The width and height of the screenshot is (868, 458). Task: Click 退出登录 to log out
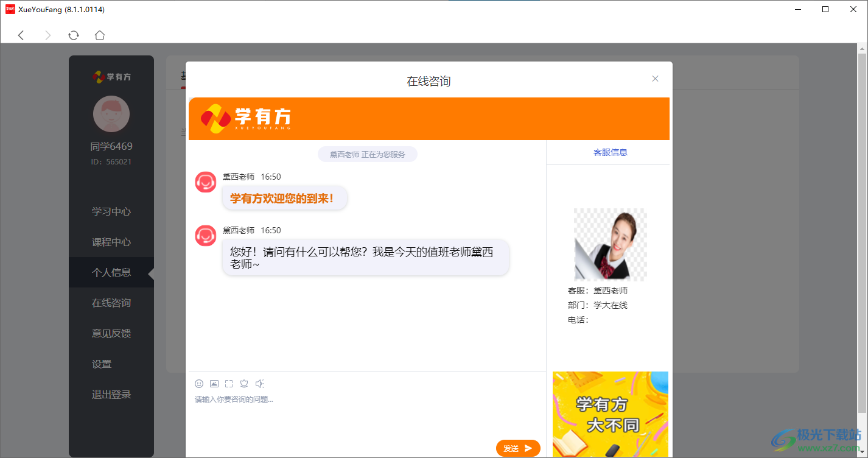pyautogui.click(x=111, y=394)
